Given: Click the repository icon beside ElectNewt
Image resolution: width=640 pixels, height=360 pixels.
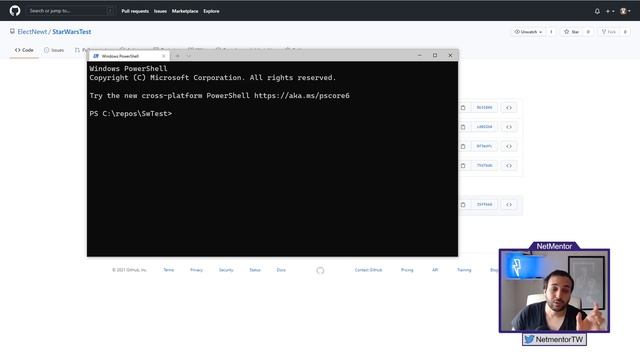Looking at the screenshot, I should (12, 31).
